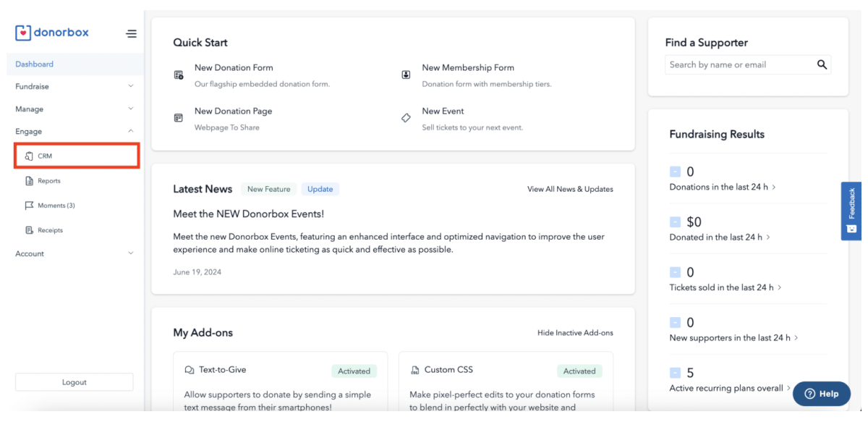Viewport: 868px width, 430px height.
Task: Click indicator next to Donations in last 24 h
Action: pyautogui.click(x=675, y=172)
